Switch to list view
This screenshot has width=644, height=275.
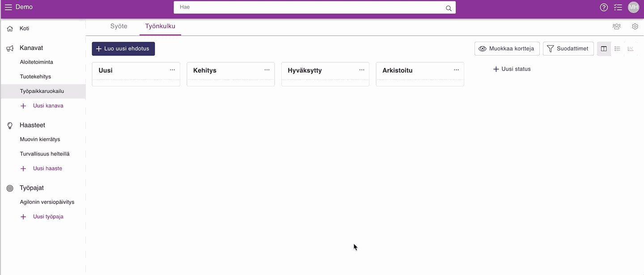617,49
